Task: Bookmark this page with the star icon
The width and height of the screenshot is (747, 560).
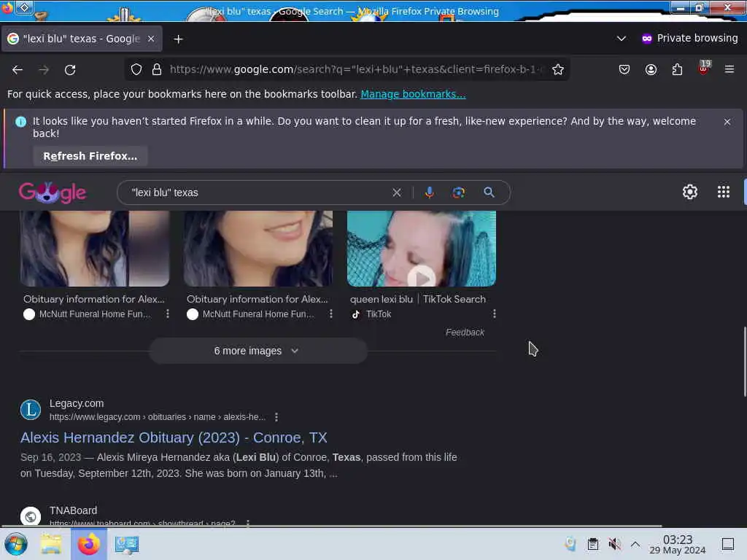Action: (x=558, y=69)
